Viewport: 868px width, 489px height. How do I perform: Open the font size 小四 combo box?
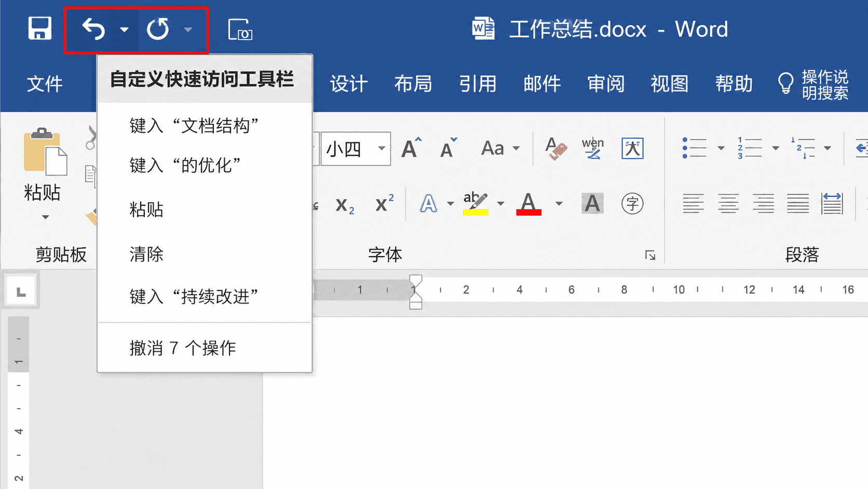[356, 149]
